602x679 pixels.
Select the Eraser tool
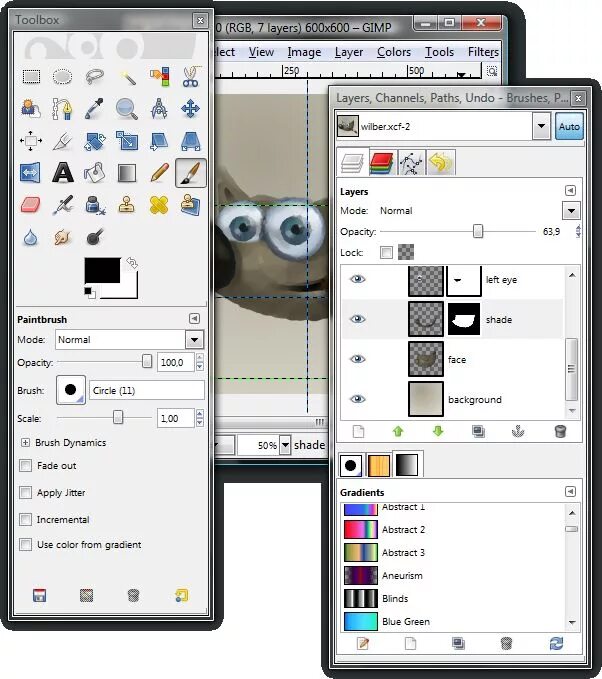pyautogui.click(x=31, y=205)
